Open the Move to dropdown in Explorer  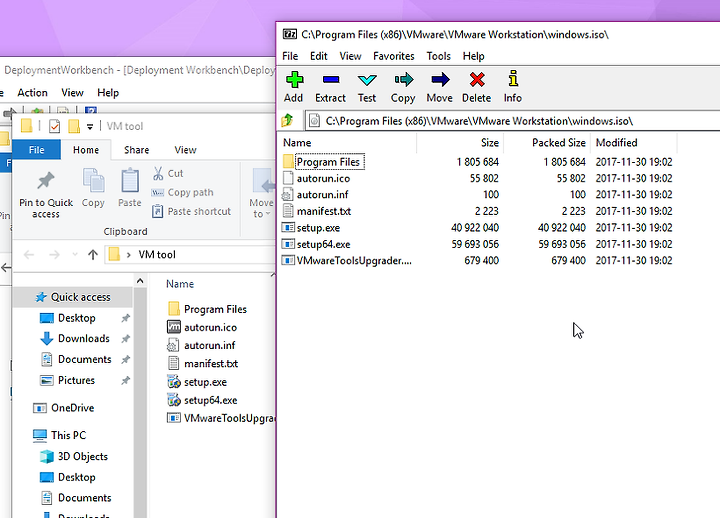[262, 194]
